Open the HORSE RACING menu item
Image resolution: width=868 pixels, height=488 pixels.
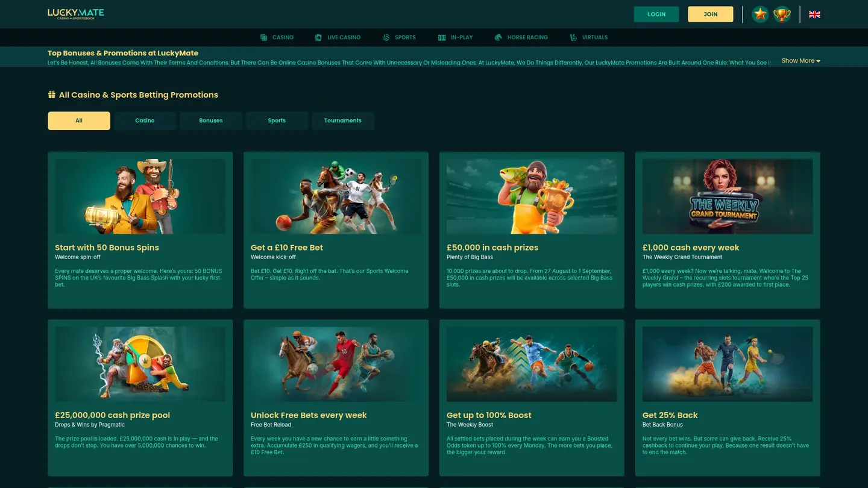(x=527, y=37)
